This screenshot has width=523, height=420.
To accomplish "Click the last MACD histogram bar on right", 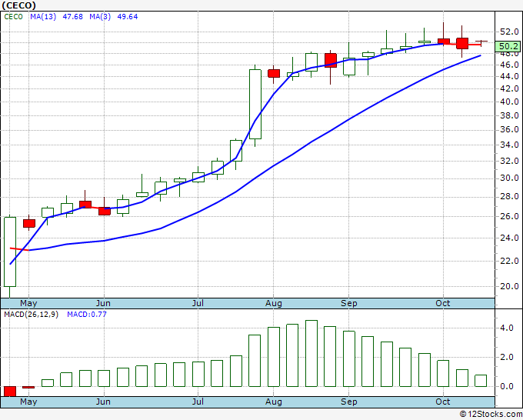I will [x=481, y=380].
